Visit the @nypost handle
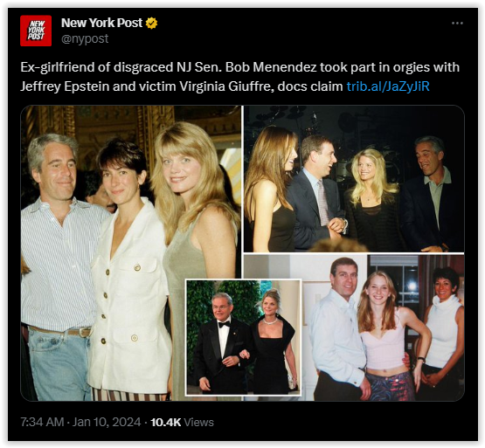This screenshot has width=485, height=448. [85, 38]
